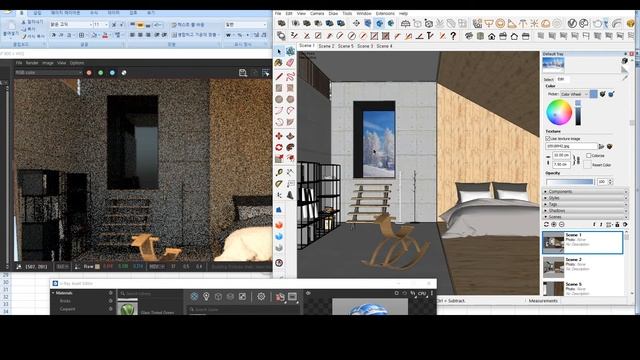The height and width of the screenshot is (360, 640).
Task: Select Bricks material in Asset Editor list
Action: coord(65,301)
